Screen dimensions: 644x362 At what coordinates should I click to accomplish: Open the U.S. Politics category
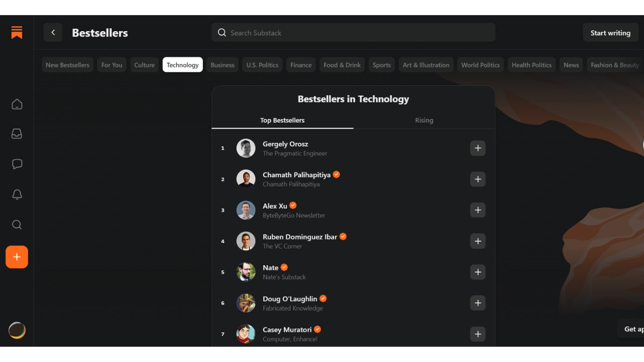tap(262, 65)
